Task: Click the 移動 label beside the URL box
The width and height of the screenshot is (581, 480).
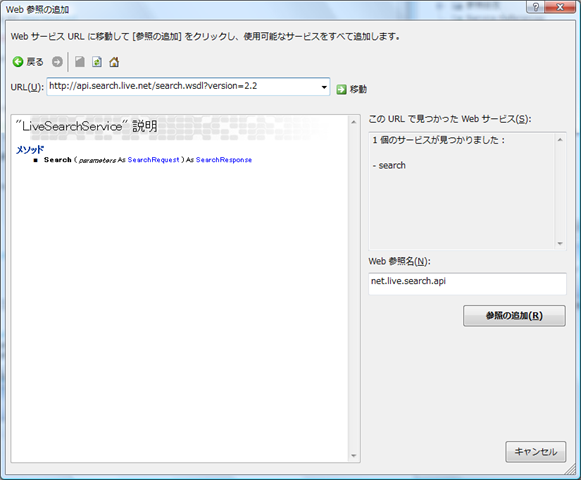Action: click(x=358, y=89)
